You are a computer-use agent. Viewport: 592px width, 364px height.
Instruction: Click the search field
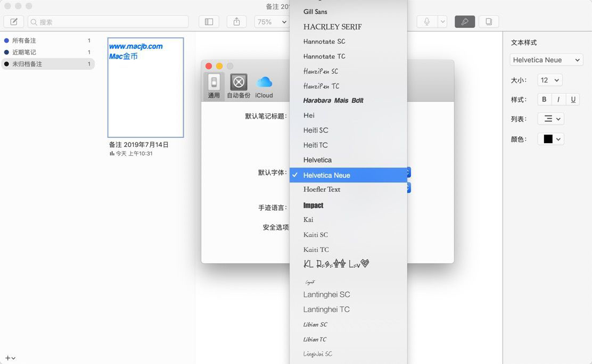coord(108,22)
